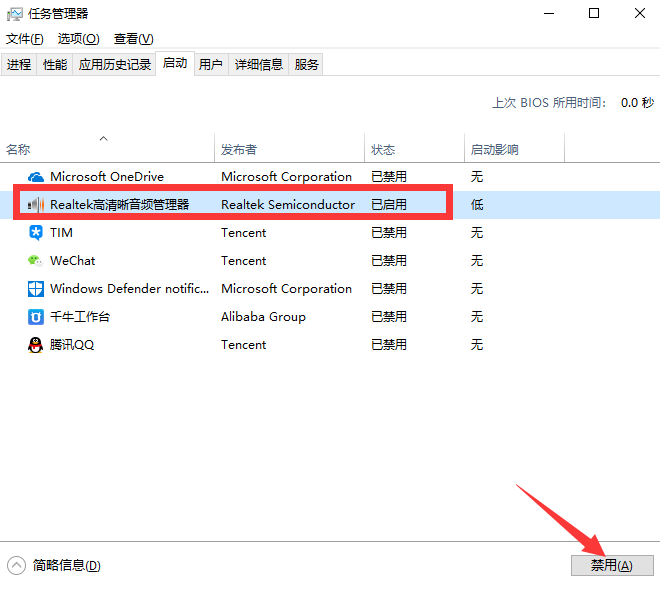Click Tencent publisher in the TIM row
The height and width of the screenshot is (589, 660).
pos(244,233)
